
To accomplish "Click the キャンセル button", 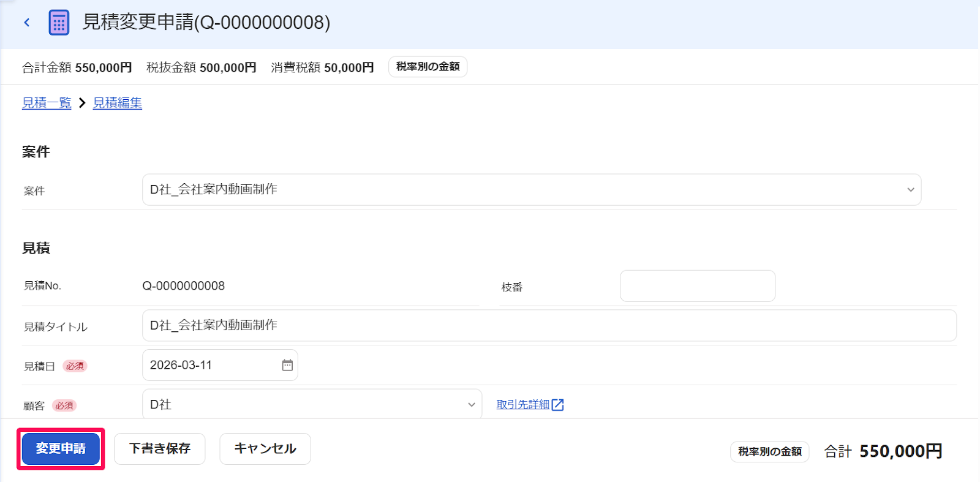I will coord(265,448).
